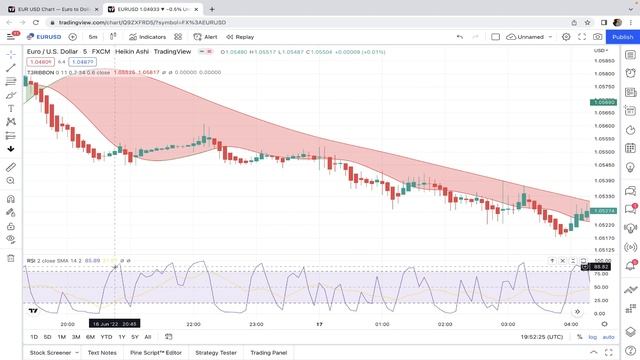Viewport: 640px width, 360px height.
Task: Open chart settings gear icon
Action: coord(566,37)
